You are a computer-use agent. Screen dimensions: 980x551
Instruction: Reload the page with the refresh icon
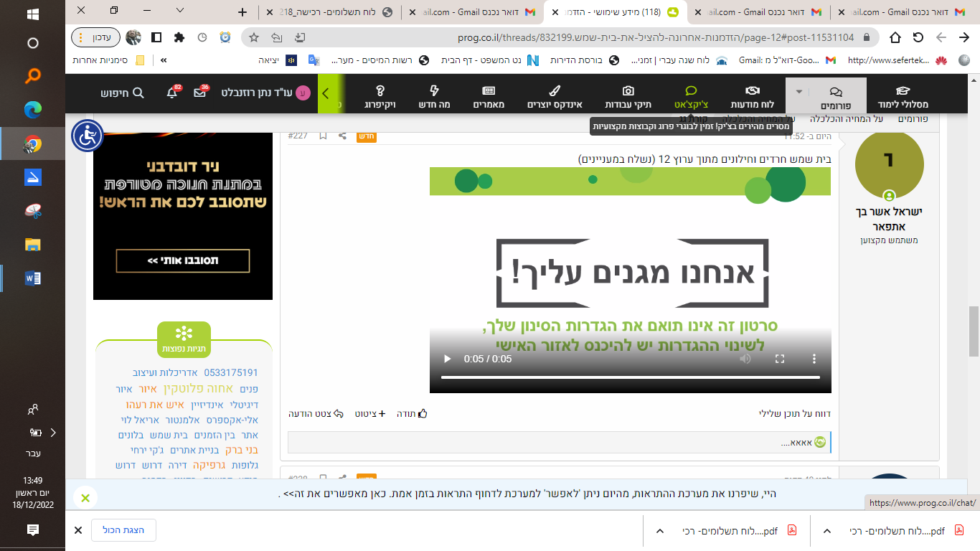tap(918, 37)
